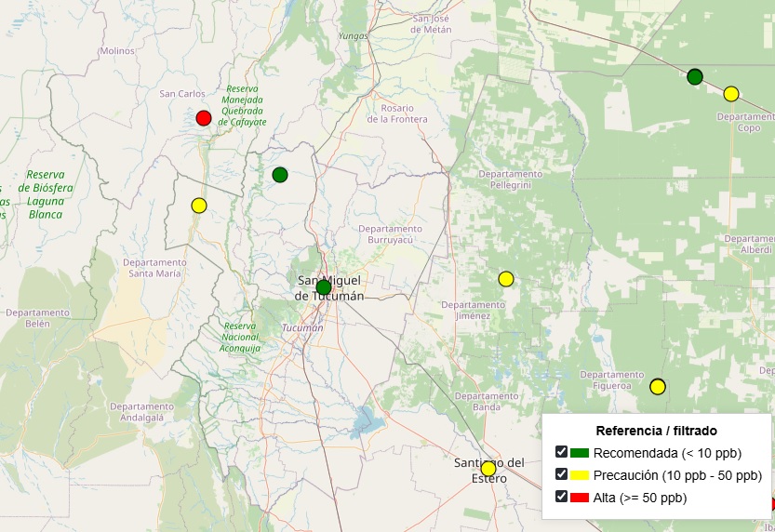Click the green marker northwest of Departamento Copo
Image resolution: width=775 pixels, height=532 pixels.
695,76
